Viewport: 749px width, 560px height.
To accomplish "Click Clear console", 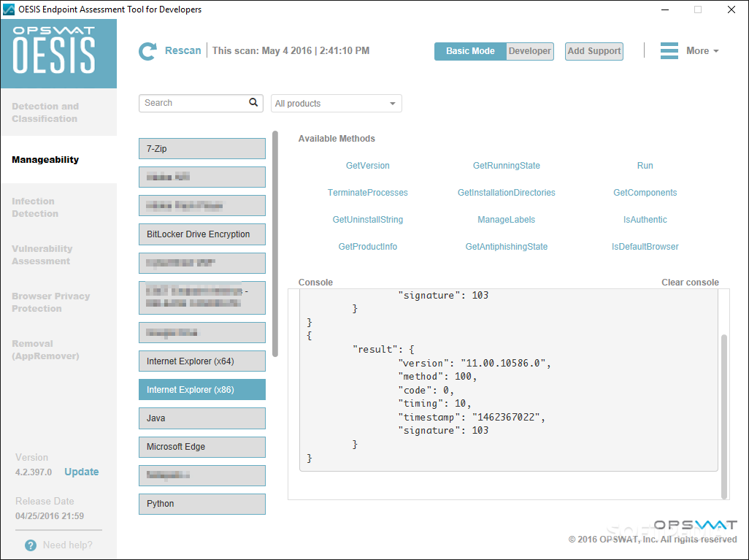I will click(x=690, y=283).
